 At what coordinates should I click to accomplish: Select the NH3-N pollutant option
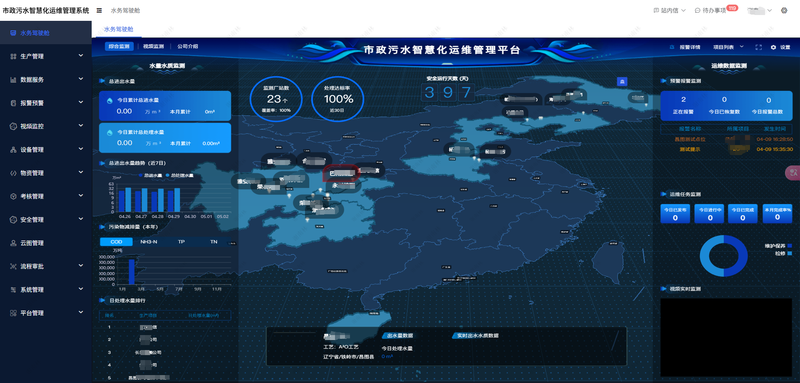click(148, 242)
